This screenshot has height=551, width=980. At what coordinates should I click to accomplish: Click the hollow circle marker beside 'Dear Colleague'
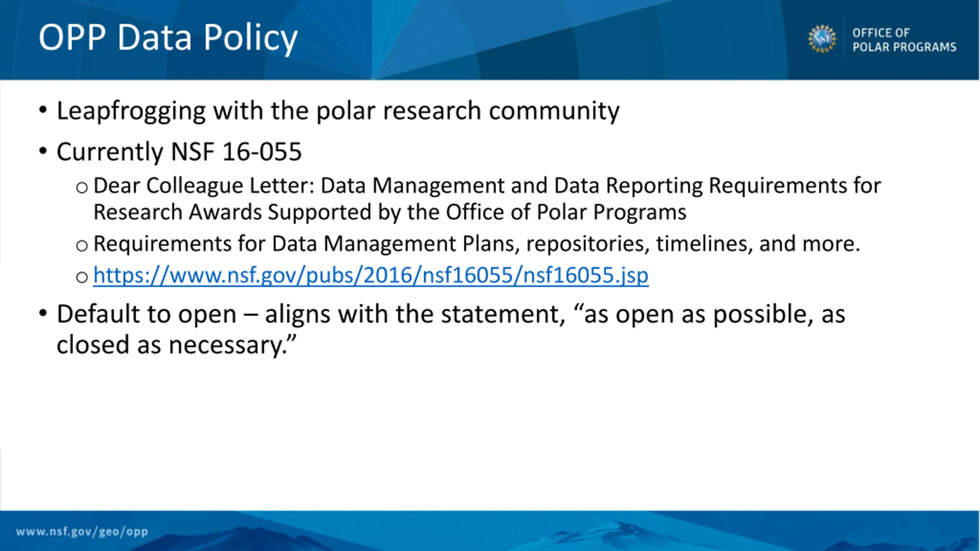pyautogui.click(x=82, y=188)
